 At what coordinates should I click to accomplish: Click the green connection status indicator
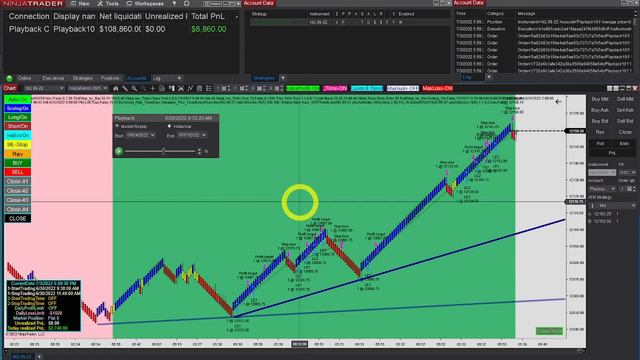point(9,78)
